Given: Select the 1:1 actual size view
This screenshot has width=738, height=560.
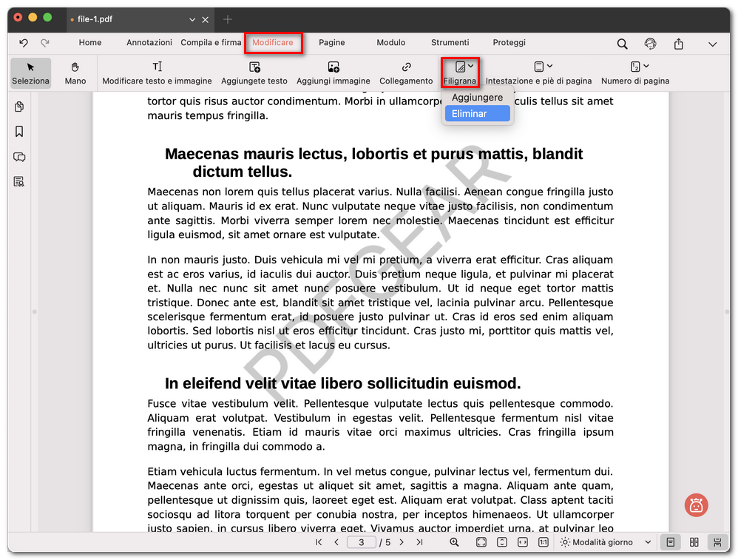Looking at the screenshot, I should tap(543, 542).
